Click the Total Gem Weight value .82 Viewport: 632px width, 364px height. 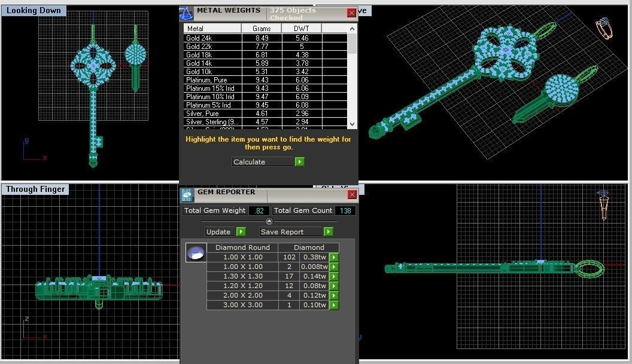[260, 210]
